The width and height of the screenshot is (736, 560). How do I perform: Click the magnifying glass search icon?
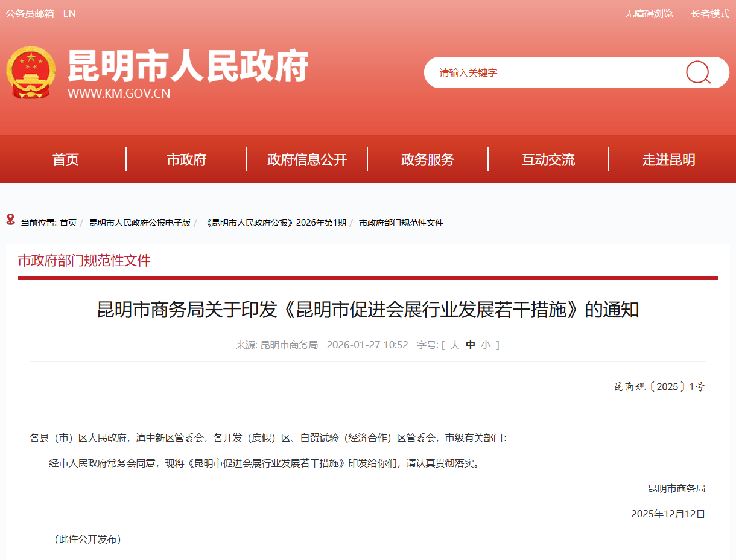click(698, 72)
